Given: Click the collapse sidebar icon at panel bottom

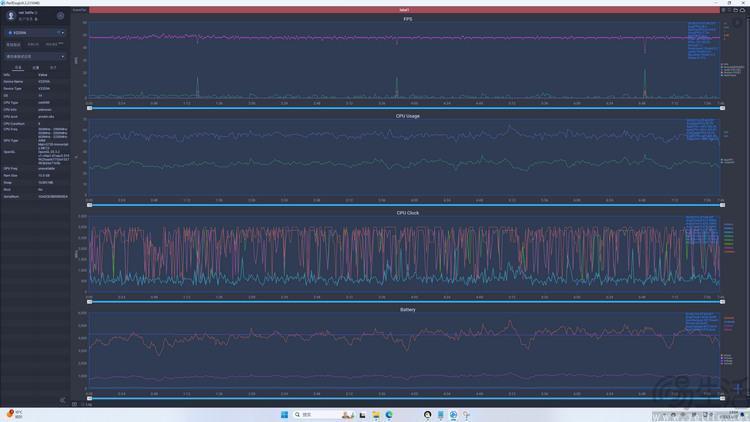Looking at the screenshot, I should click(63, 400).
